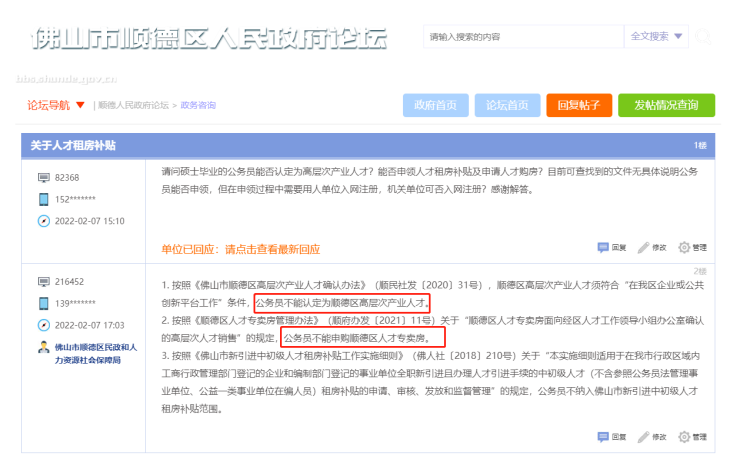Click the phone icon beside 139*******

click(43, 303)
